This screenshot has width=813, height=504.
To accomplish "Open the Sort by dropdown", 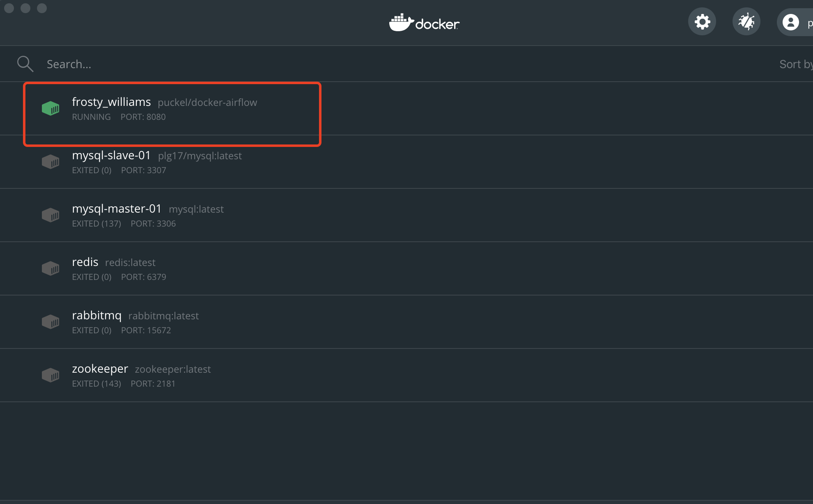I will (x=795, y=64).
